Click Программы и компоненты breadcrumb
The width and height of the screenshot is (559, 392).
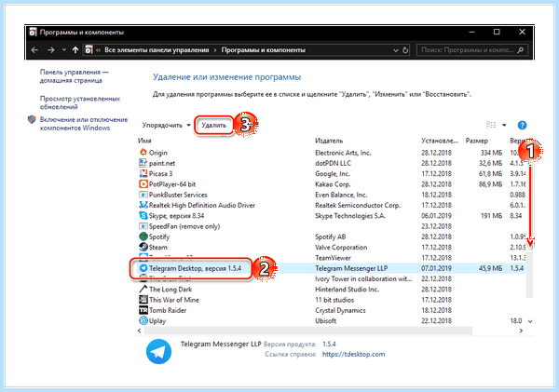(x=263, y=50)
